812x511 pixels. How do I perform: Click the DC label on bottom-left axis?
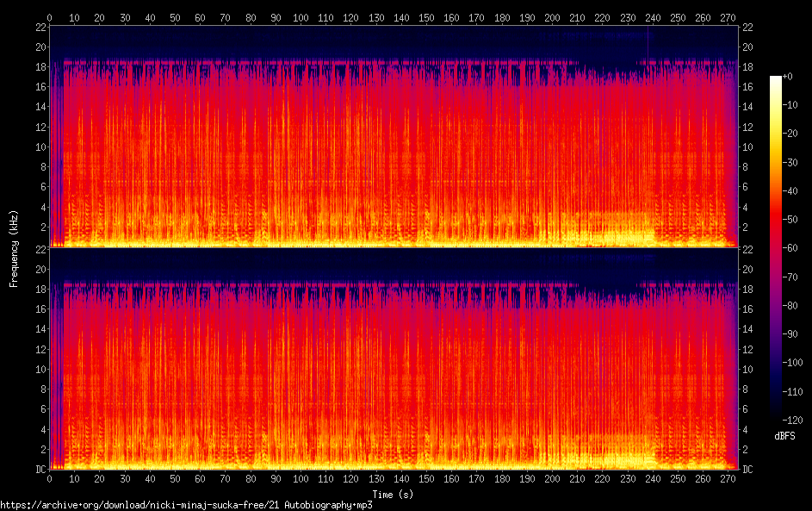[38, 470]
